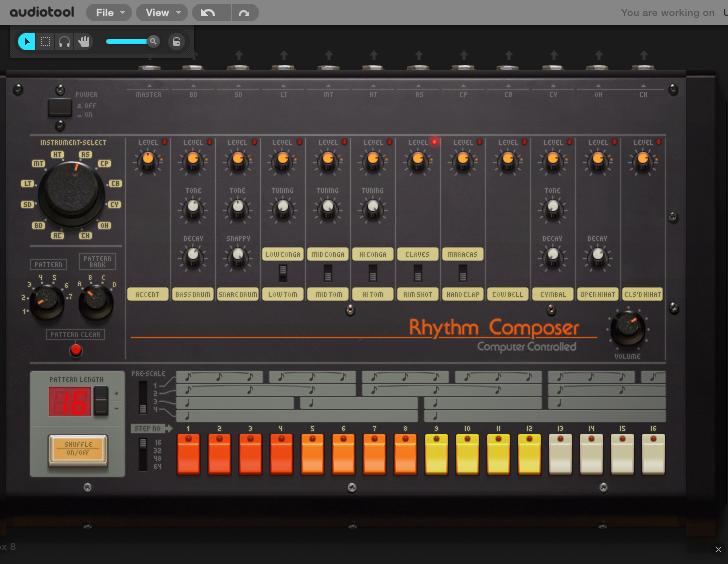Toggle the Claves / Rim Shot switch
Viewport: 728px width, 564px height.
[x=418, y=273]
